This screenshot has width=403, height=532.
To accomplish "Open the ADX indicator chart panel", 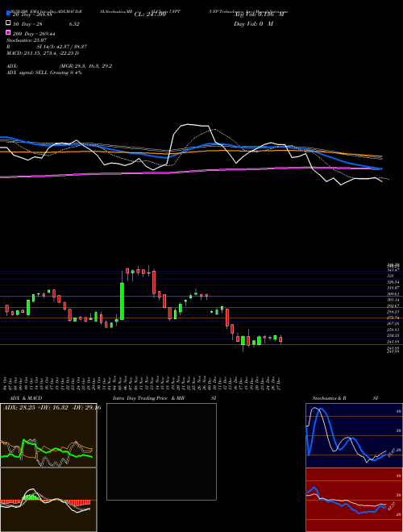I will [48, 435].
